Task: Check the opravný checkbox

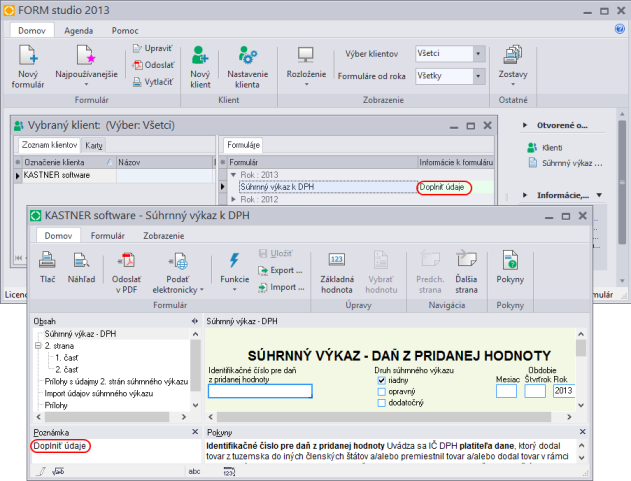Action: pos(381,392)
